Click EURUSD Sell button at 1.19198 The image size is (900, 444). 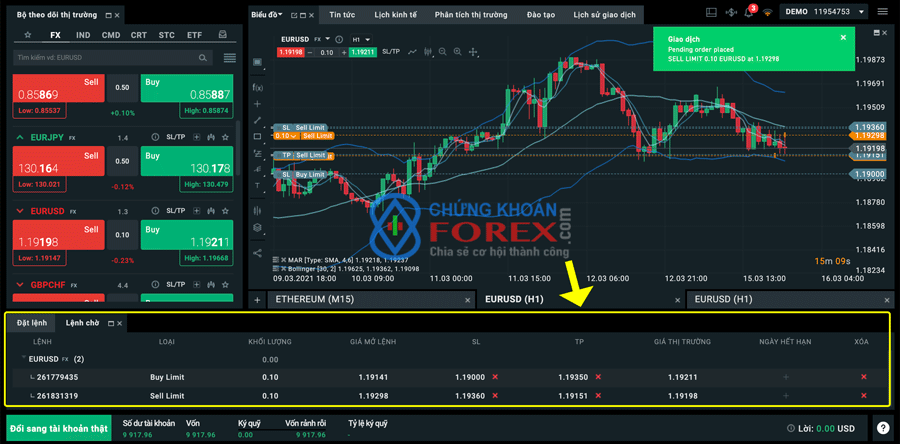click(59, 236)
